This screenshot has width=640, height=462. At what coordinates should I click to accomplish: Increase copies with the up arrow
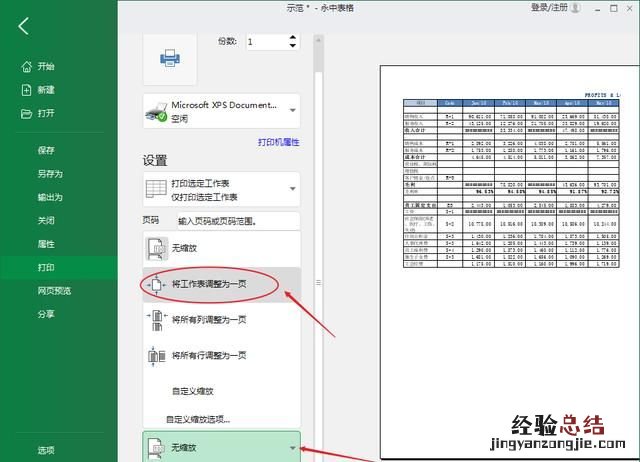click(293, 37)
